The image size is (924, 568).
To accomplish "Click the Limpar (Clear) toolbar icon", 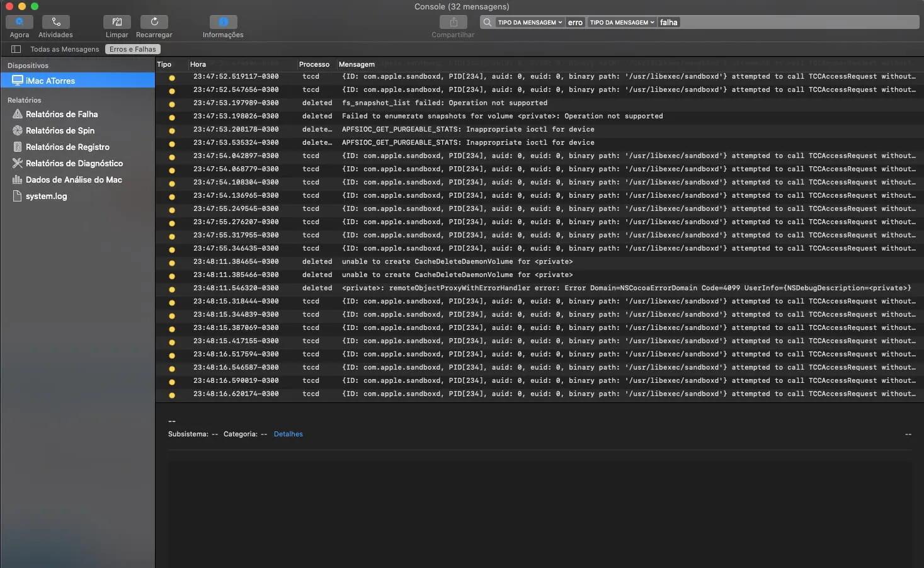I will (117, 22).
